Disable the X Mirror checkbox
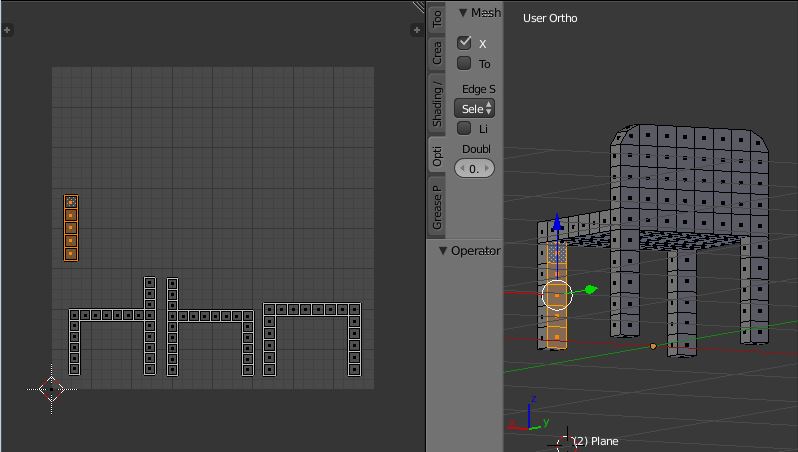Screen dimensions: 798x452 click(x=464, y=43)
